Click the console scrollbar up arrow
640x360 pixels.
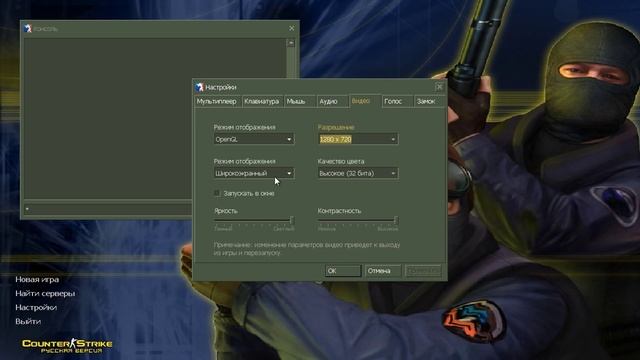point(291,43)
